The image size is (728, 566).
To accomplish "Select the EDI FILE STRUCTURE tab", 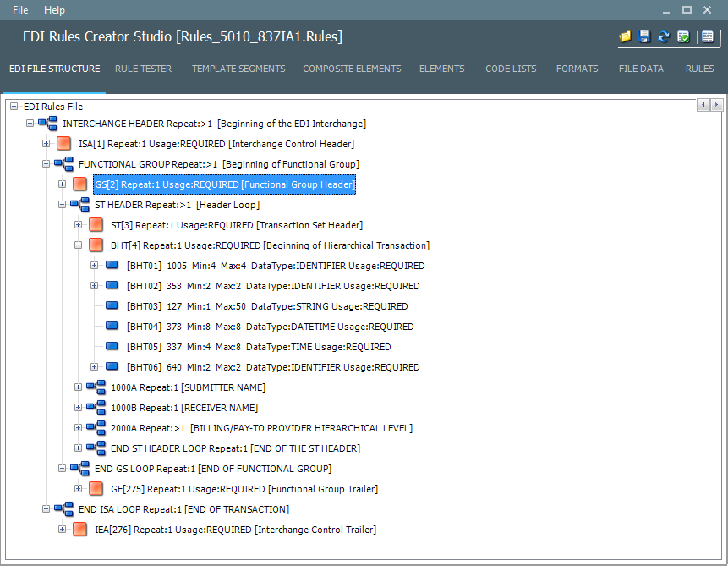I will pyautogui.click(x=55, y=69).
